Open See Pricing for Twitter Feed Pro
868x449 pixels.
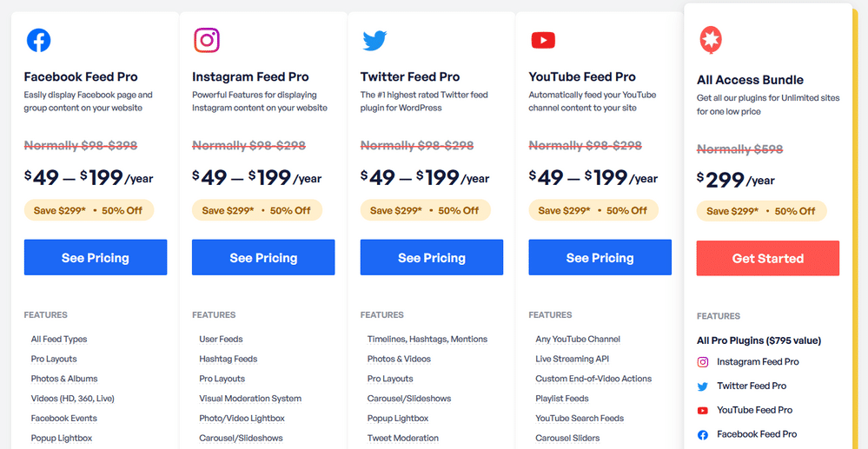[x=432, y=257]
